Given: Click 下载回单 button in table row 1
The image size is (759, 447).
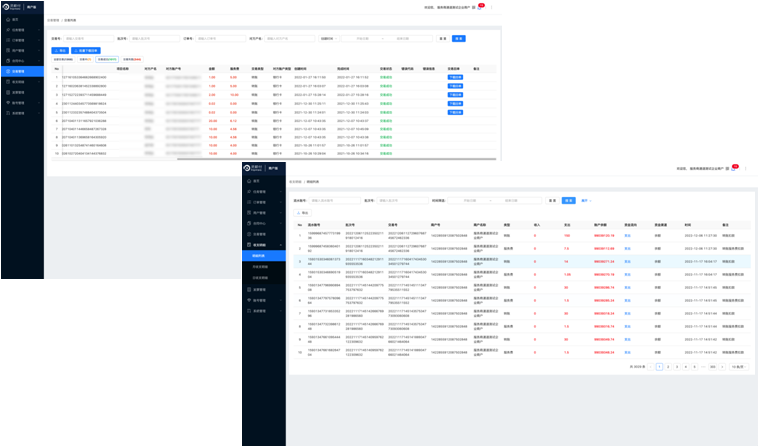Looking at the screenshot, I should click(455, 77).
